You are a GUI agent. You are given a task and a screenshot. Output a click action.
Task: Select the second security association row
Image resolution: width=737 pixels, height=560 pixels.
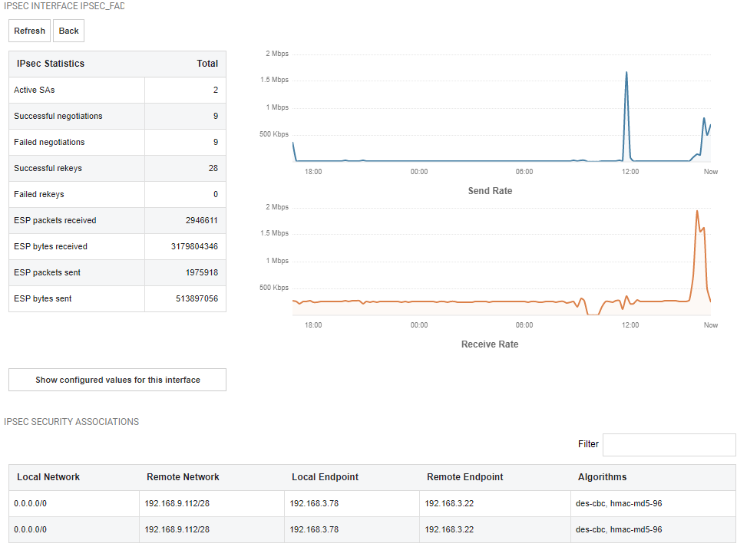point(372,530)
